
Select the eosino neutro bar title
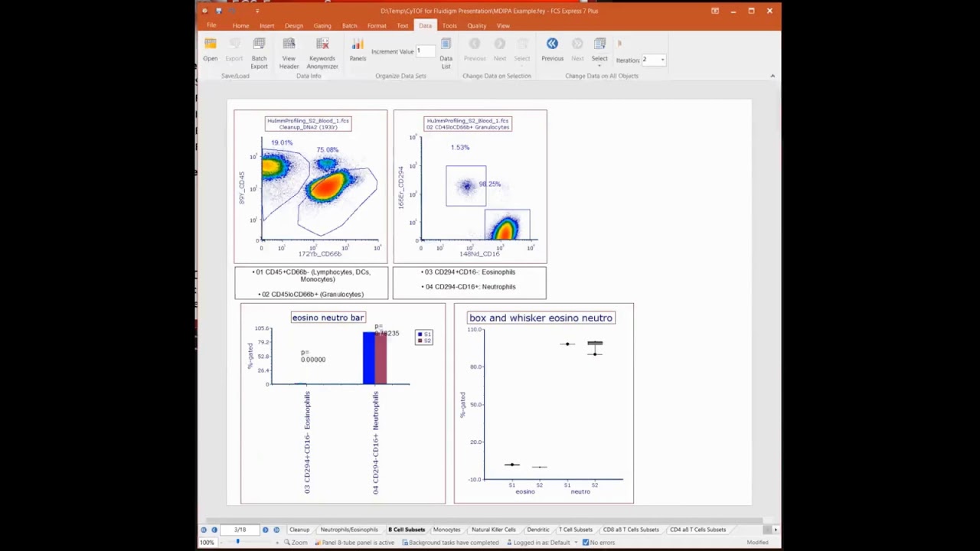328,318
